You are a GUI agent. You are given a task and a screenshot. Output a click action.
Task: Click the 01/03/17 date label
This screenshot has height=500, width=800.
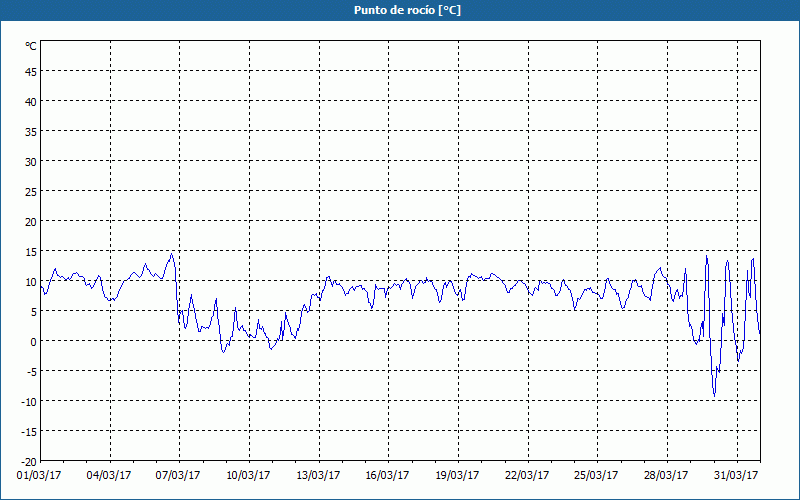39,476
